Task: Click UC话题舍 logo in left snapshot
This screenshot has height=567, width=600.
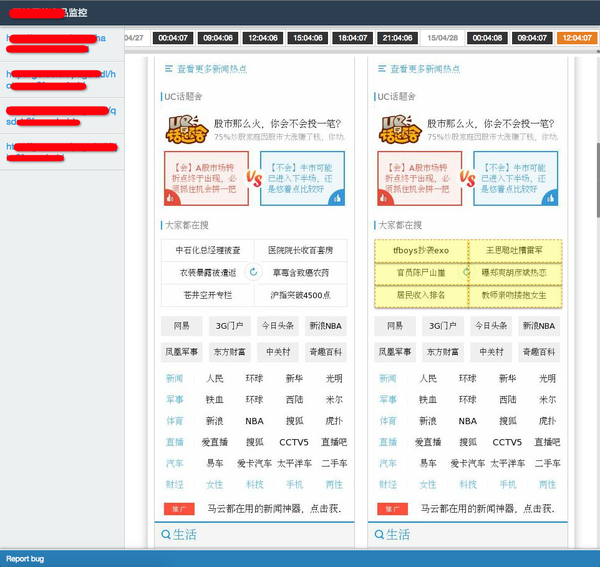Action: pos(187,129)
